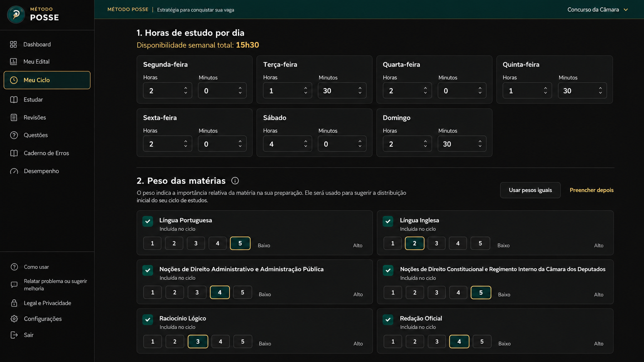Click Usar pesos iguais button

(x=530, y=190)
